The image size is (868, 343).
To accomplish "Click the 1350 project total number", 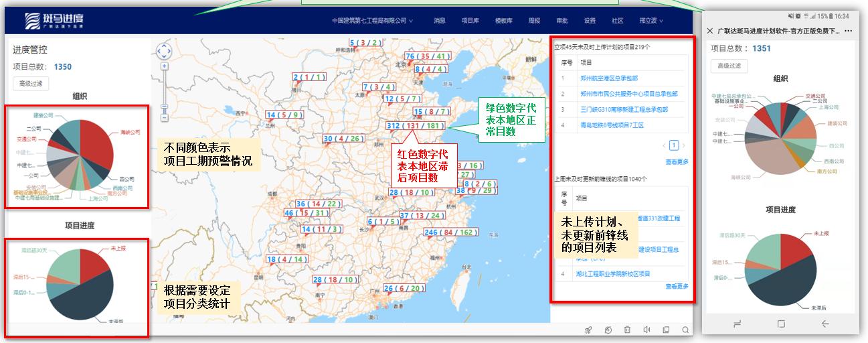I will click(x=63, y=66).
